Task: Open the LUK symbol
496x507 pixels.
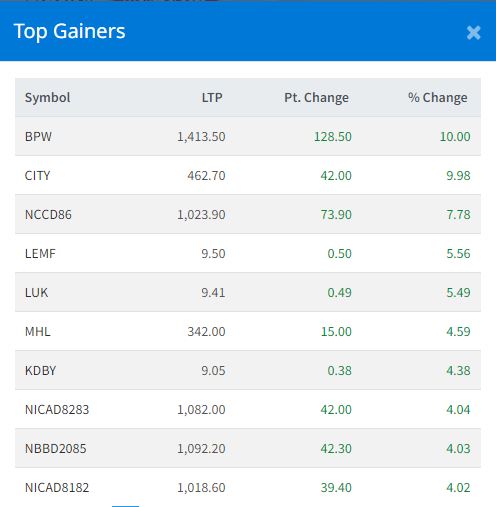Action: [x=37, y=293]
